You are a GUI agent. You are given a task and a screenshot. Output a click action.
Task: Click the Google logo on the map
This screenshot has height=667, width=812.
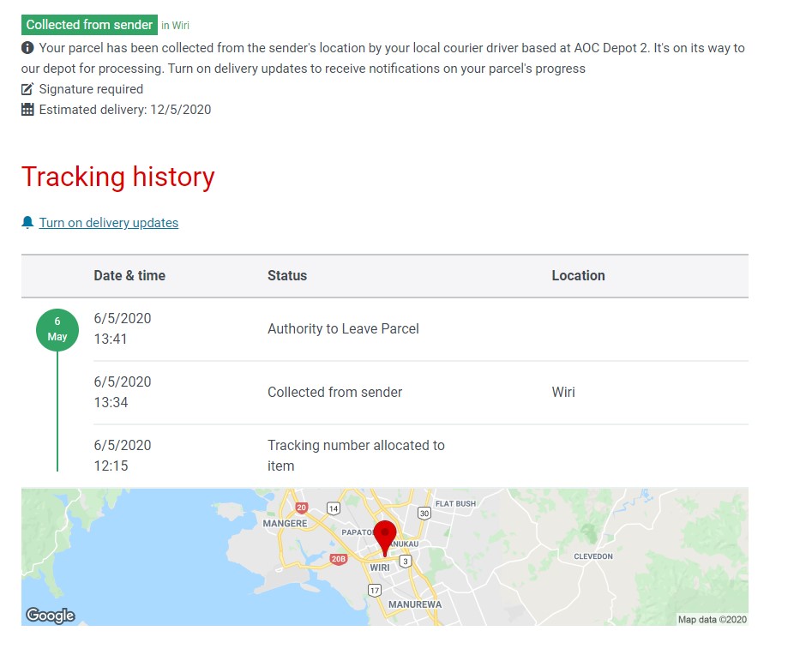(x=51, y=615)
